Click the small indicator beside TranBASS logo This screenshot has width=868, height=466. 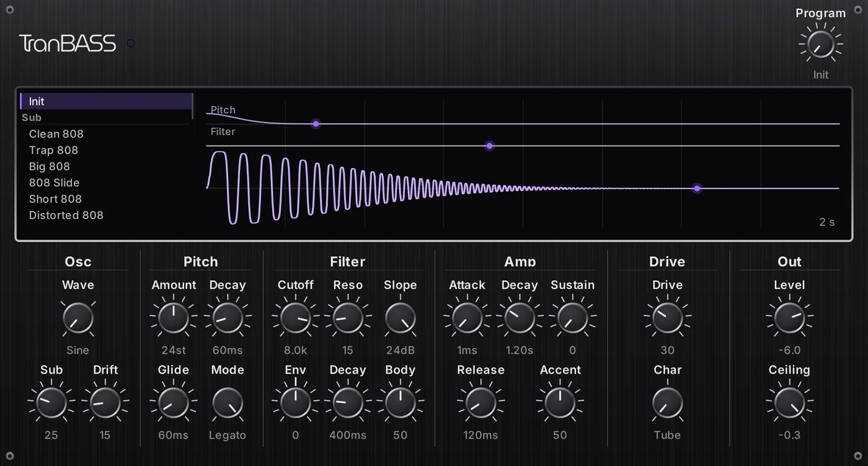click(131, 43)
